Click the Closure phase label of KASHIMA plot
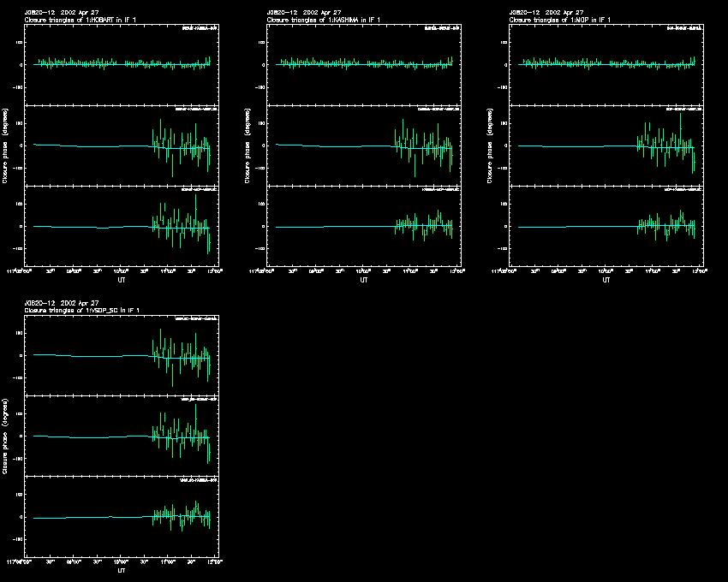Viewport: 728px width, 582px height. click(x=247, y=145)
